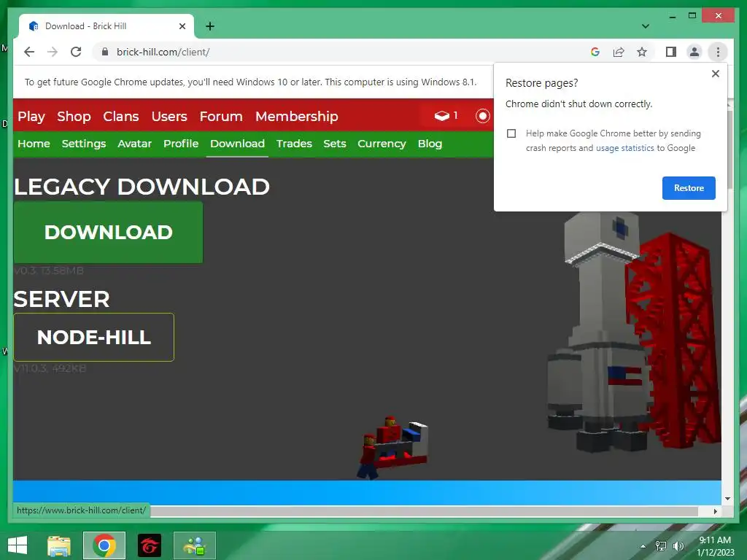Enable sending crash reports checkbox
The width and height of the screenshot is (747, 560).
tap(511, 133)
